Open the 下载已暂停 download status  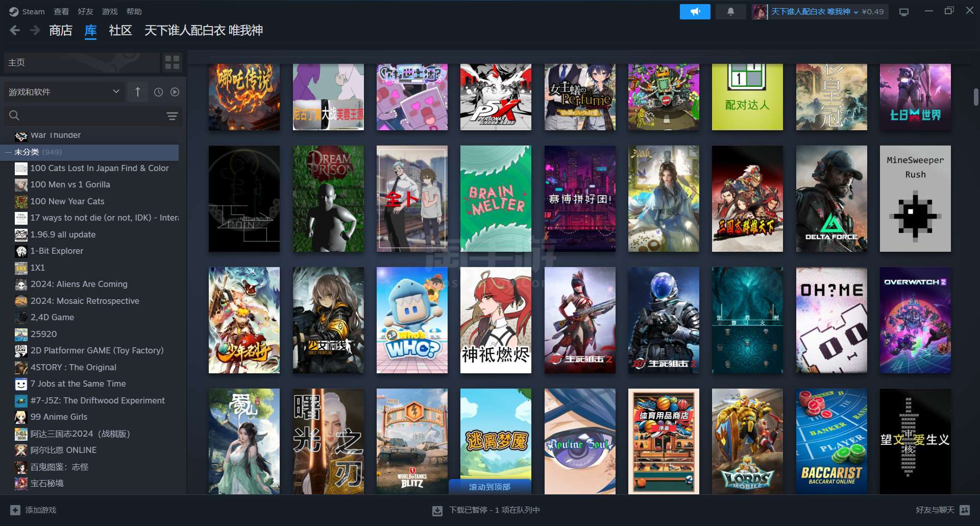pyautogui.click(x=494, y=510)
